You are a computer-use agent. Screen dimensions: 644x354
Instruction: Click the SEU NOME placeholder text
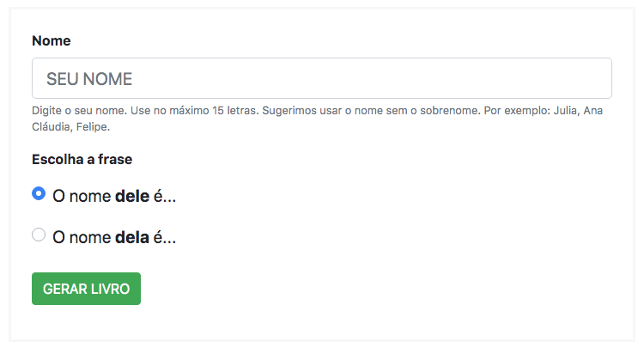point(89,79)
